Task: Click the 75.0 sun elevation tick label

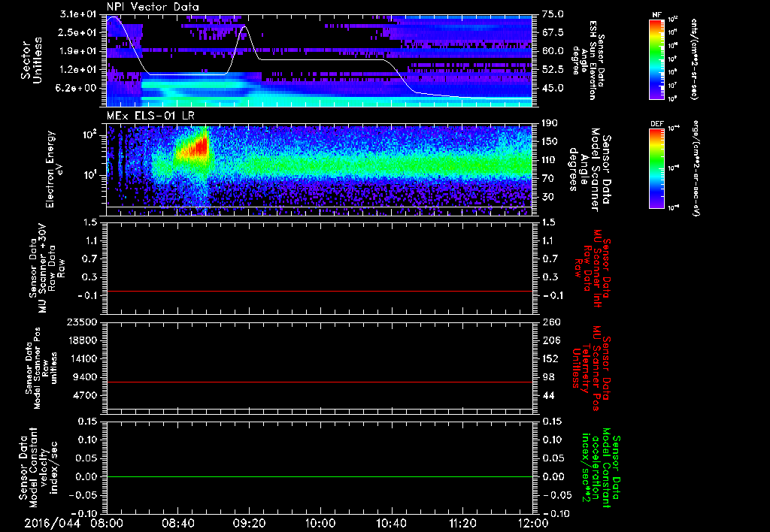Action: (553, 14)
